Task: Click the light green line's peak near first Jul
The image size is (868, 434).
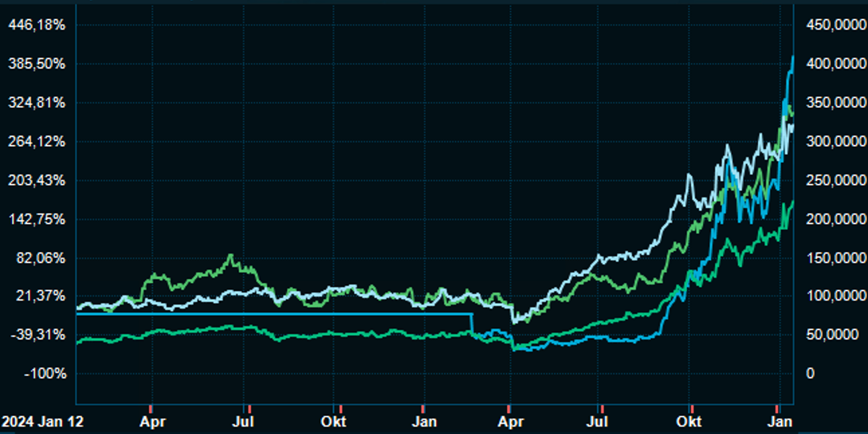Action: [231, 256]
